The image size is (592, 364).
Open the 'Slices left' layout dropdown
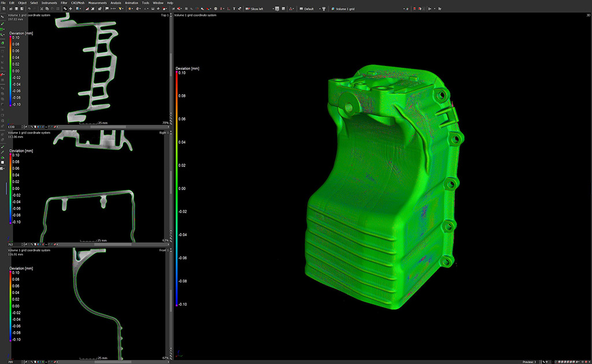click(x=258, y=9)
